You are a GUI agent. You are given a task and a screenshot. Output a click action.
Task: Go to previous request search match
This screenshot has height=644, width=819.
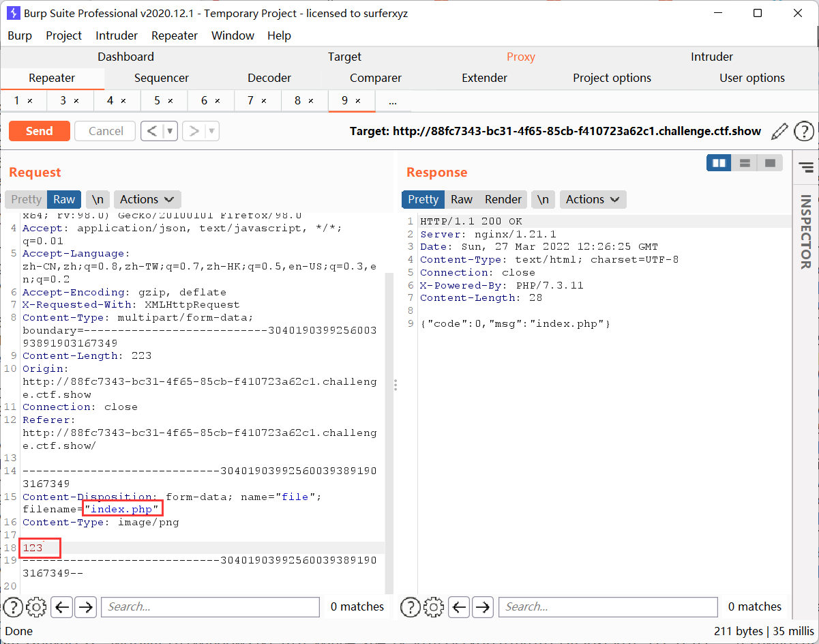coord(62,606)
